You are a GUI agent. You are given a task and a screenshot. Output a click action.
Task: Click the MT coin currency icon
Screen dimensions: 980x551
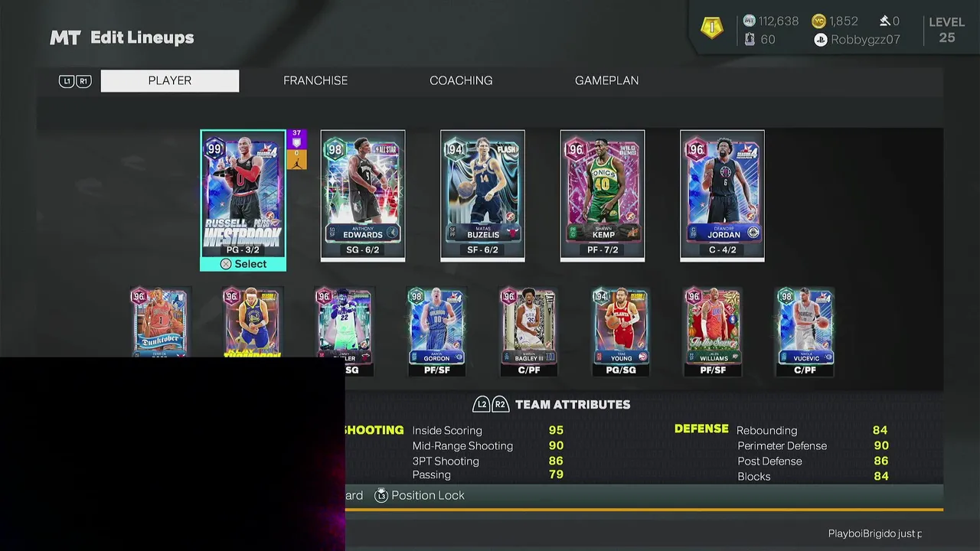(750, 21)
